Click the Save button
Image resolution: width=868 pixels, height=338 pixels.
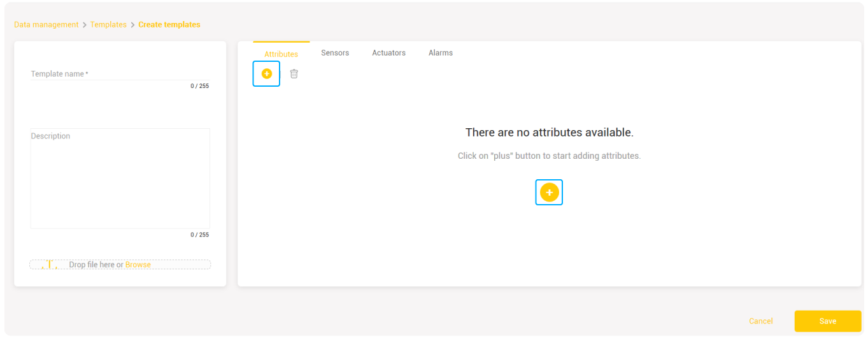pyautogui.click(x=827, y=321)
